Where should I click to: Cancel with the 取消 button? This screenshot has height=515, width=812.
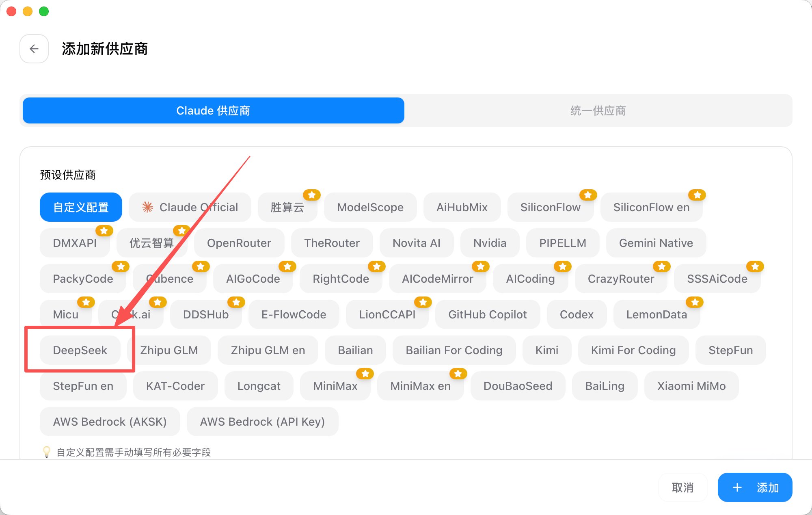click(683, 487)
